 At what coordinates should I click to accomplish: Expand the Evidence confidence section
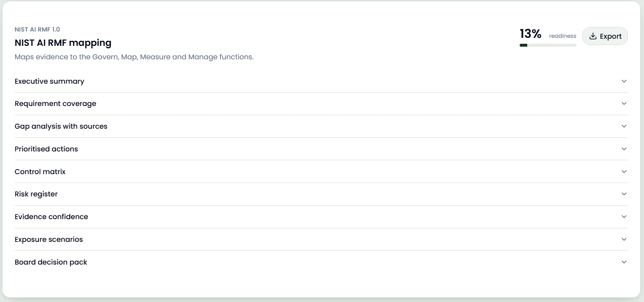tap(321, 217)
